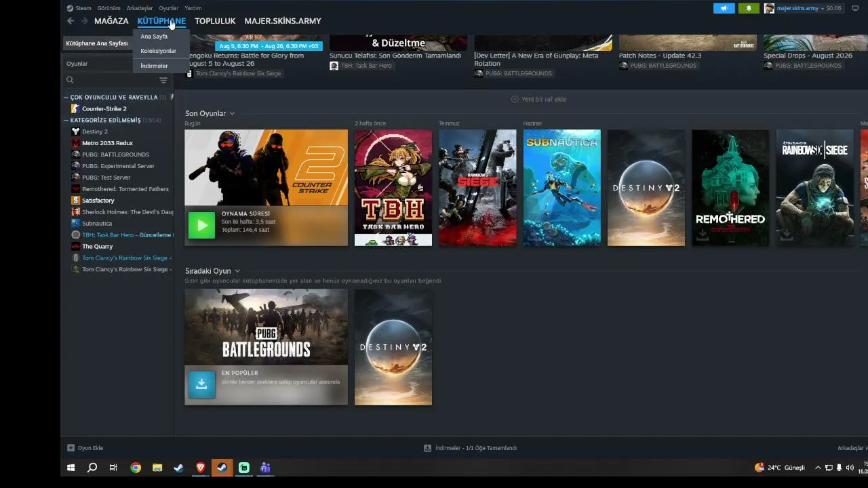Open the Windows Start menu

point(71,468)
